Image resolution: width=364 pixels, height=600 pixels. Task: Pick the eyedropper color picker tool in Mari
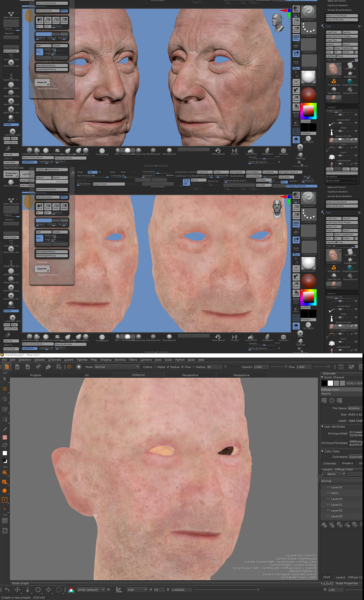pos(5,429)
